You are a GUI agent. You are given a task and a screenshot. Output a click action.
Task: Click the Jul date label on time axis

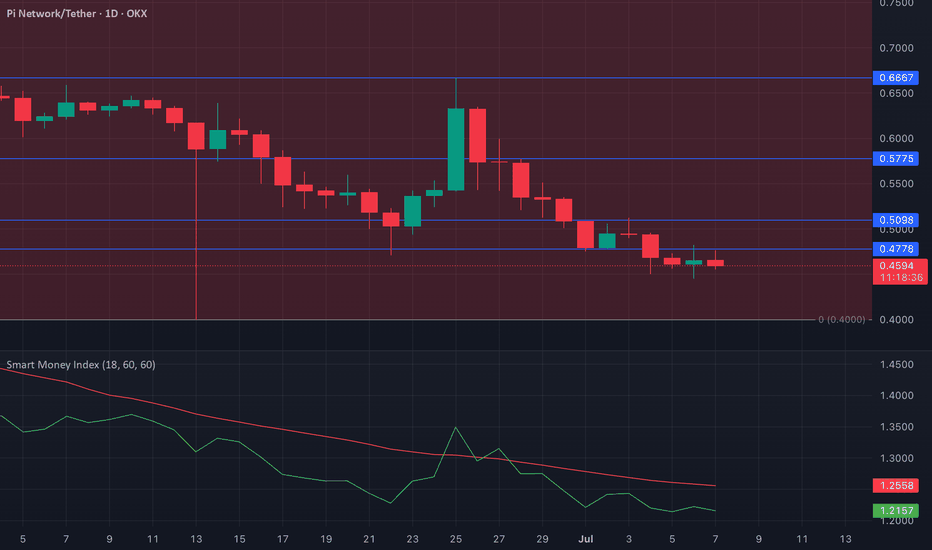(x=586, y=539)
